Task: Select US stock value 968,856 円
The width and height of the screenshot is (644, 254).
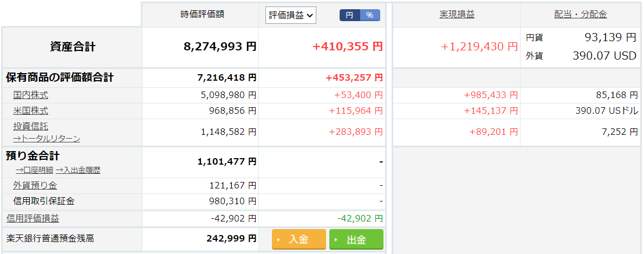Action: [233, 111]
